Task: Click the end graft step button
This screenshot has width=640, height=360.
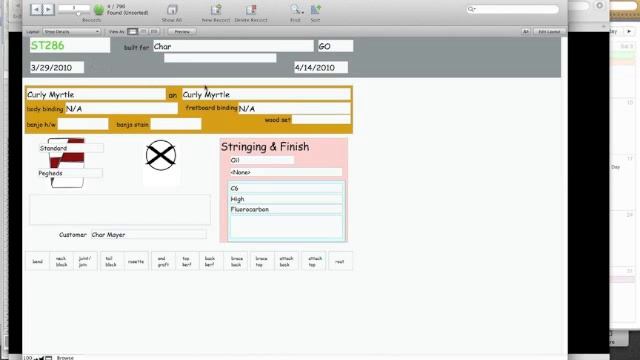Action: [x=163, y=261]
